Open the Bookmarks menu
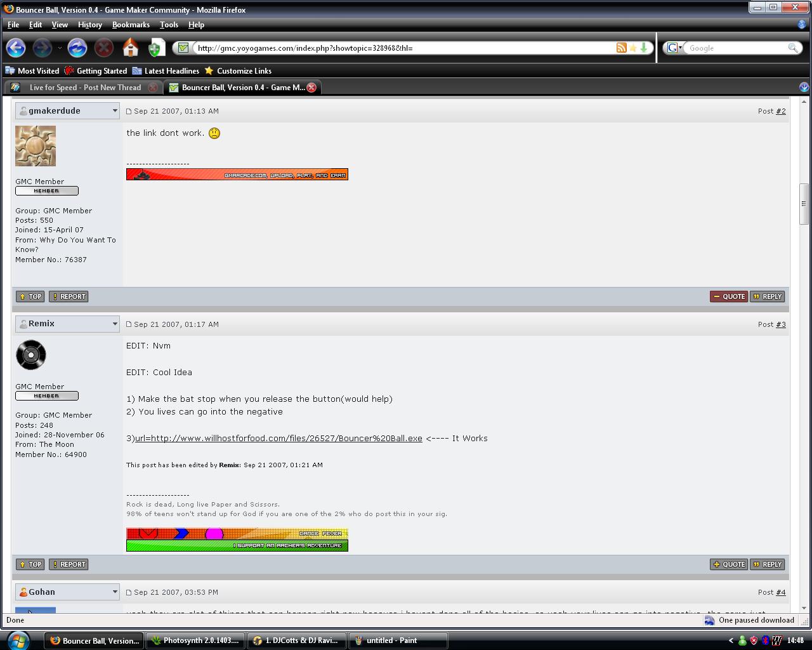This screenshot has width=812, height=650. point(131,25)
